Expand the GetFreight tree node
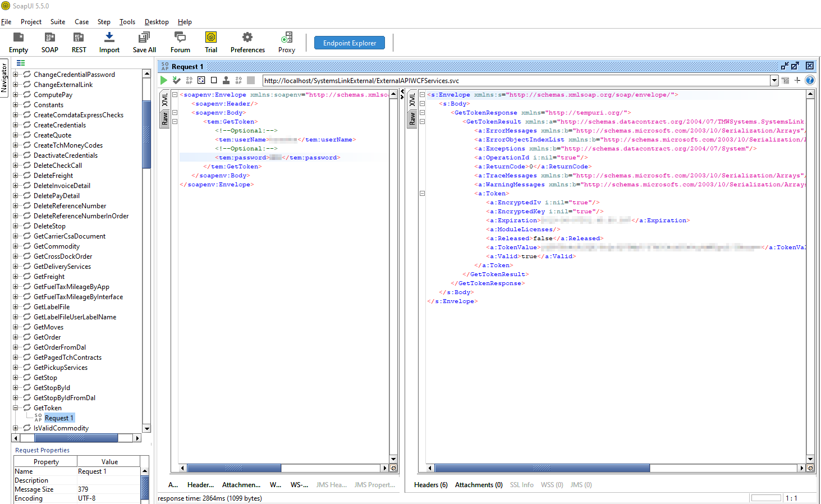The image size is (821, 504). pos(16,277)
